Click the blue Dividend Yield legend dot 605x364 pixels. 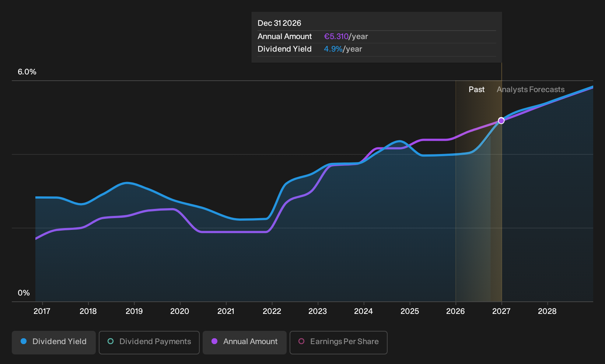24,342
